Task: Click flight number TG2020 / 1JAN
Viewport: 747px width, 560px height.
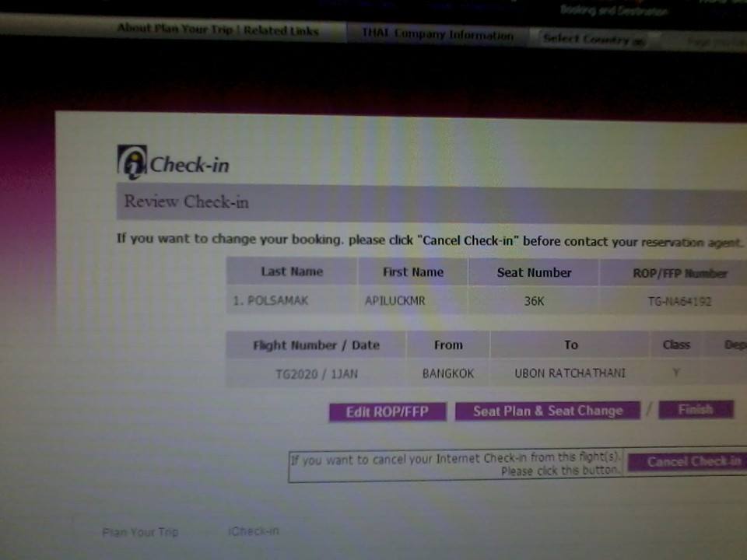Action: coord(316,374)
